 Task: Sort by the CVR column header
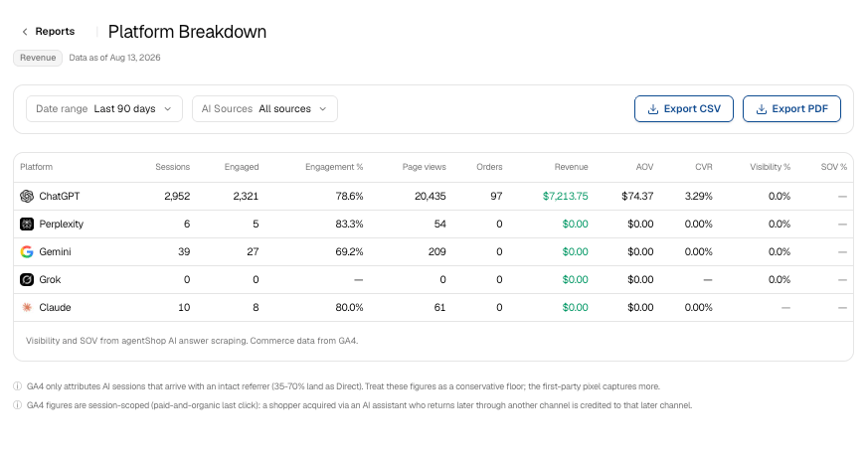[704, 167]
